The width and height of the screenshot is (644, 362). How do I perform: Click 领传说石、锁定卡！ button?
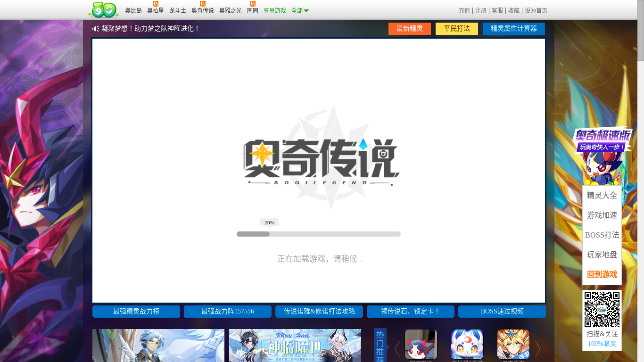tap(411, 312)
